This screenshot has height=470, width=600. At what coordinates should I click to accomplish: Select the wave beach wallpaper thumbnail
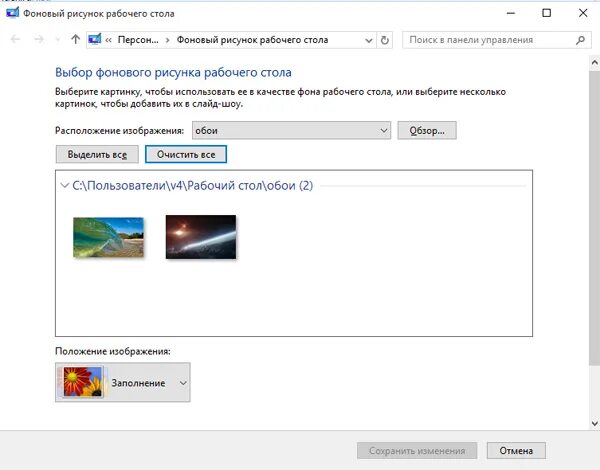tap(108, 237)
